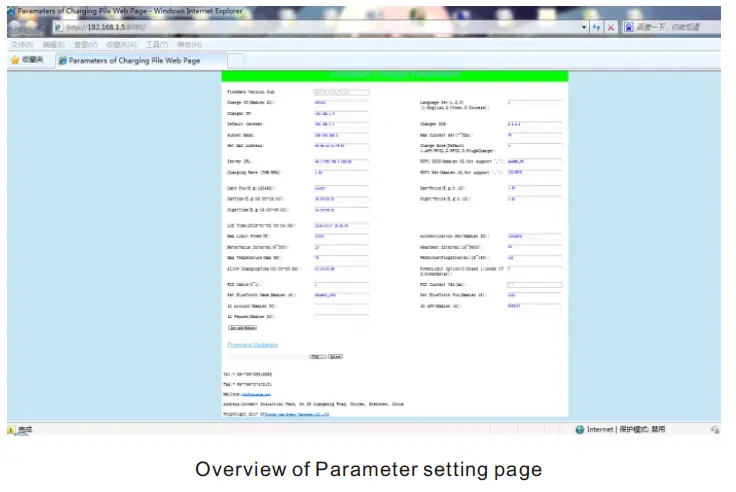This screenshot has width=736, height=492.
Task: Click the Charge Mode input field
Action: (x=534, y=146)
